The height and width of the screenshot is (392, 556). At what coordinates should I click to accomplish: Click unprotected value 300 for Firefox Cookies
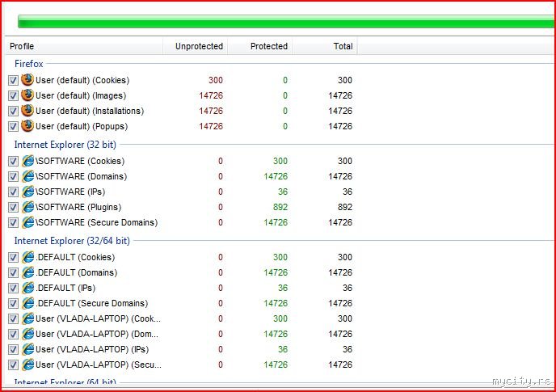216,80
